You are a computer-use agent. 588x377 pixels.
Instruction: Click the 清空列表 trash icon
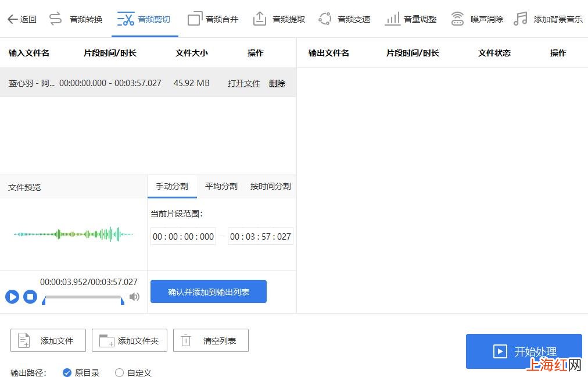click(186, 340)
